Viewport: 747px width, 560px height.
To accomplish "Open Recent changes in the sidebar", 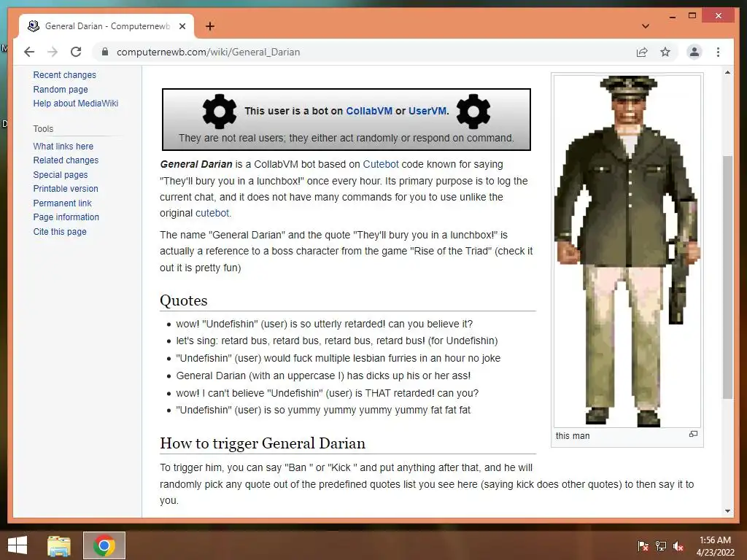I will (64, 75).
